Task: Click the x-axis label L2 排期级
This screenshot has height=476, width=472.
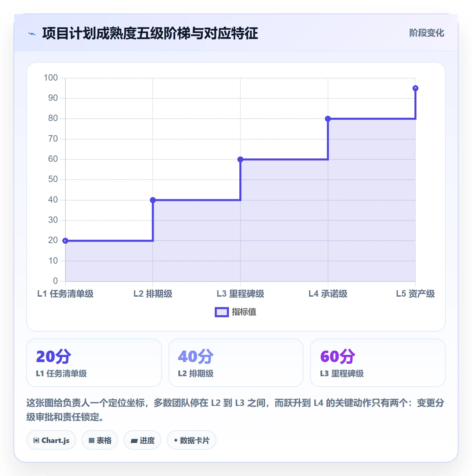Action: (153, 294)
